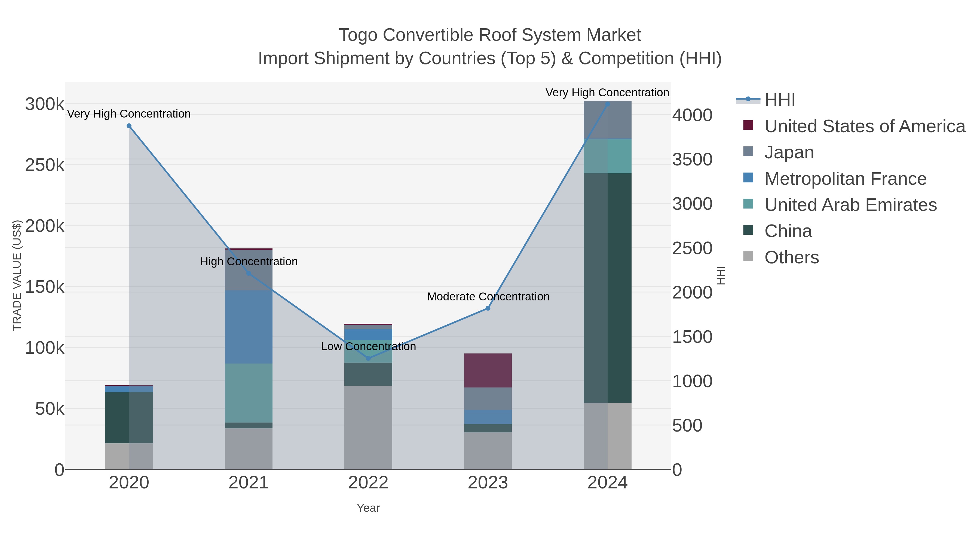980x551 pixels.
Task: Select the 2023 HHI data point
Action: click(488, 308)
